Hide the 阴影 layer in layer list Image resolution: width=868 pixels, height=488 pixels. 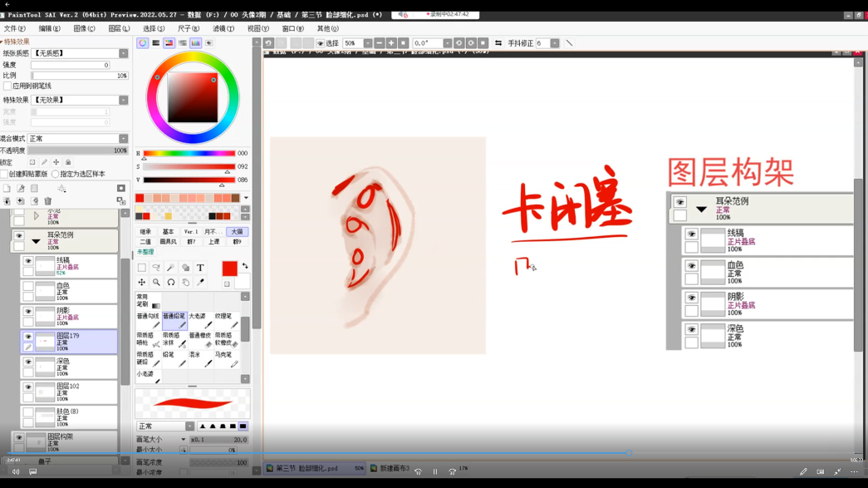[x=28, y=311]
